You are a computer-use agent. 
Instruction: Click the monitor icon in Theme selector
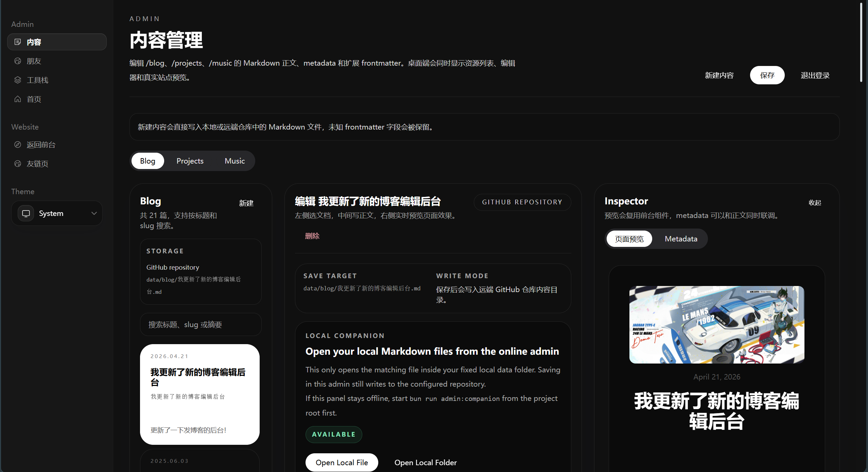[26, 213]
